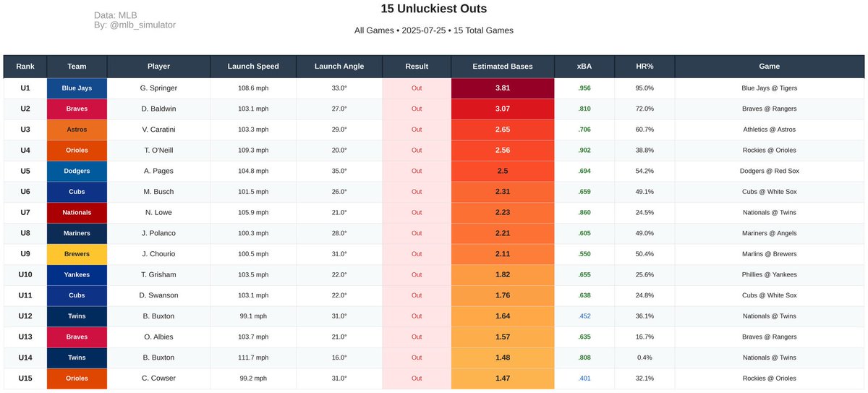The width and height of the screenshot is (868, 393).
Task: Select player T. Grisham
Action: pos(158,275)
